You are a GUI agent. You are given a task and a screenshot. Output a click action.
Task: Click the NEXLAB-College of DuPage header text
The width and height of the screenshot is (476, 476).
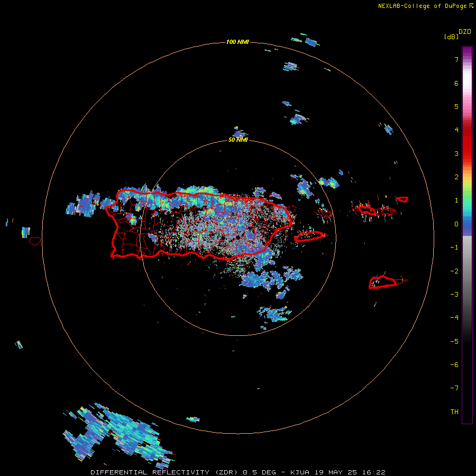click(422, 6)
